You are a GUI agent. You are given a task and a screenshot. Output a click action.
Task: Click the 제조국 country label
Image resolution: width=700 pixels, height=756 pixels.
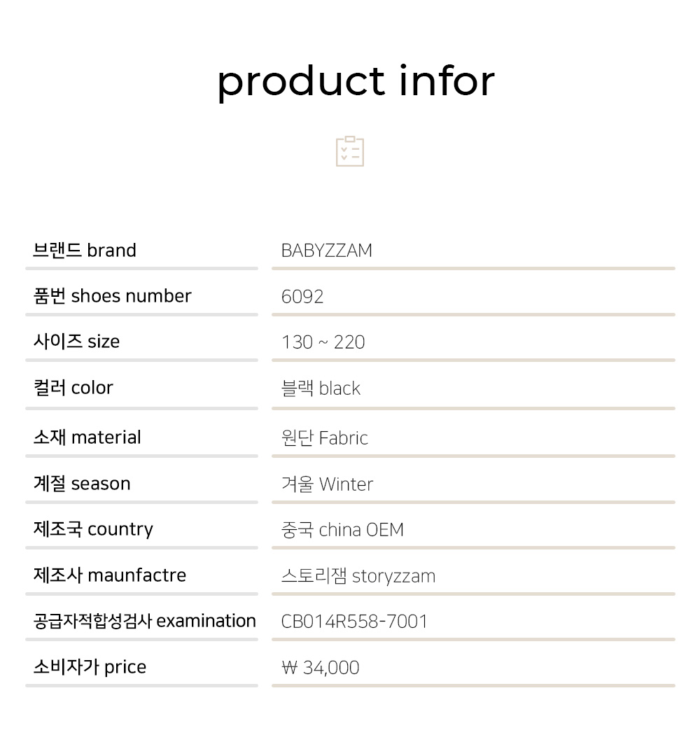93,529
